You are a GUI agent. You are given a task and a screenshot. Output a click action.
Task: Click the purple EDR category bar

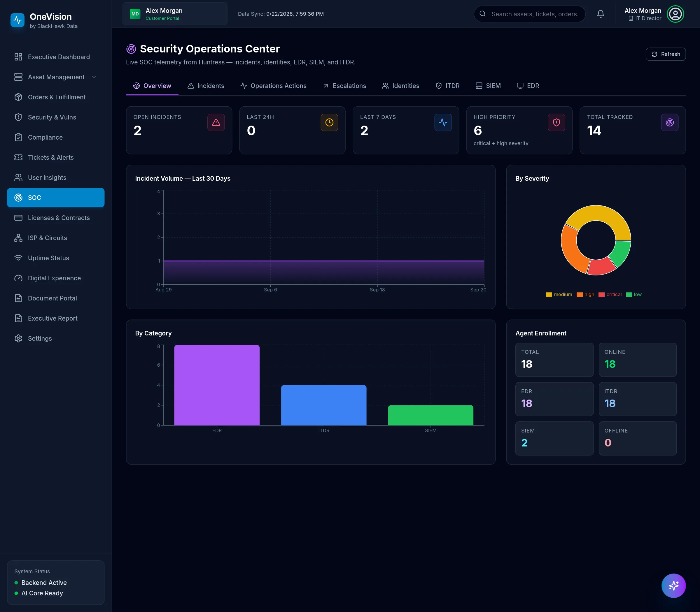pyautogui.click(x=217, y=385)
